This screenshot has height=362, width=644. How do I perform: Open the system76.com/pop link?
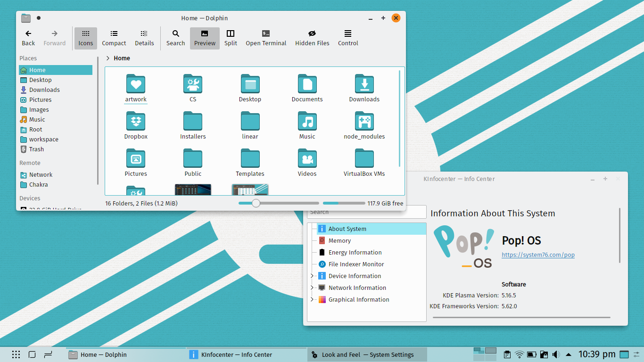[538, 255]
